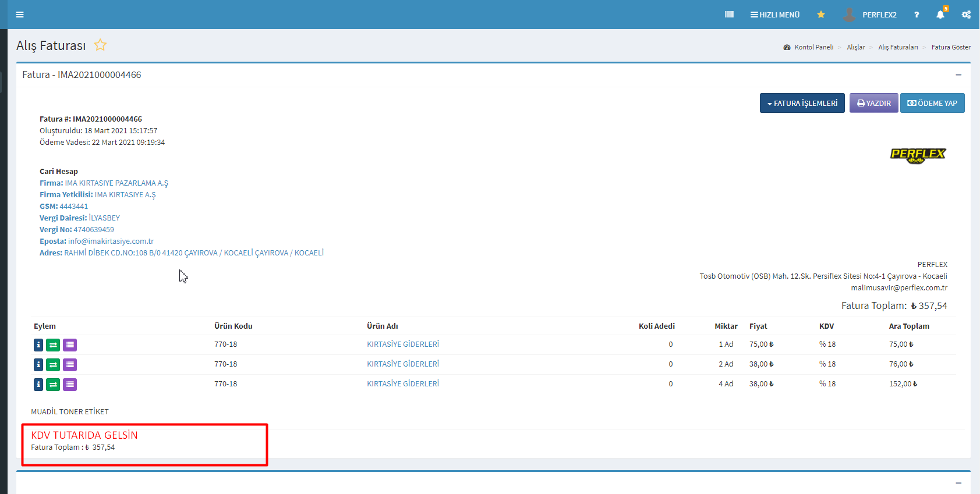This screenshot has width=980, height=494.
Task: Click the help question mark icon
Action: [x=917, y=15]
